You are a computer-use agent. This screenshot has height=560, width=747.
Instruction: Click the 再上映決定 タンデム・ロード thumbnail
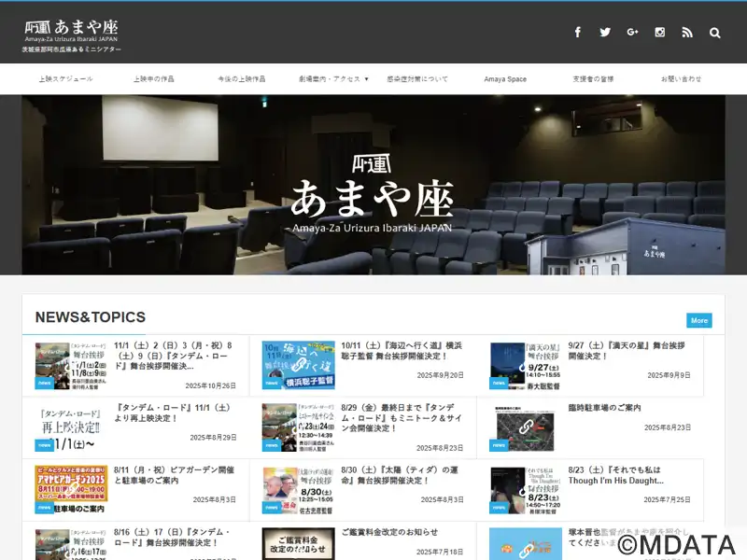[x=71, y=427]
